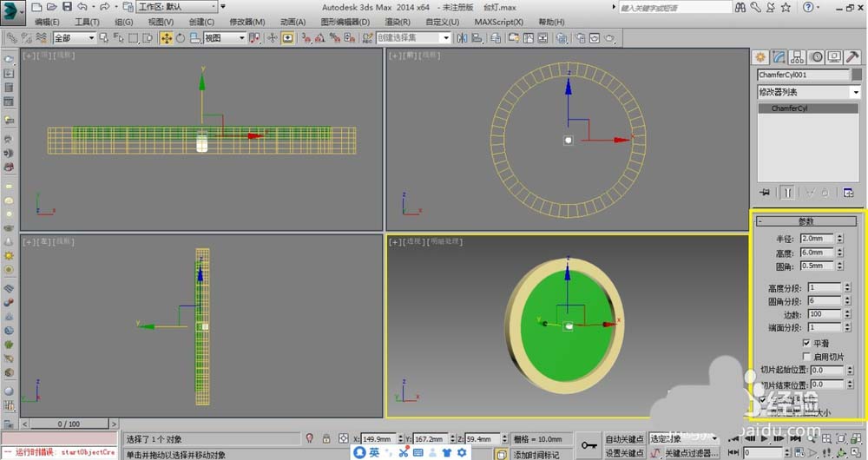This screenshot has height=460, width=868.
Task: Click the Save File icon
Action: click(x=66, y=7)
